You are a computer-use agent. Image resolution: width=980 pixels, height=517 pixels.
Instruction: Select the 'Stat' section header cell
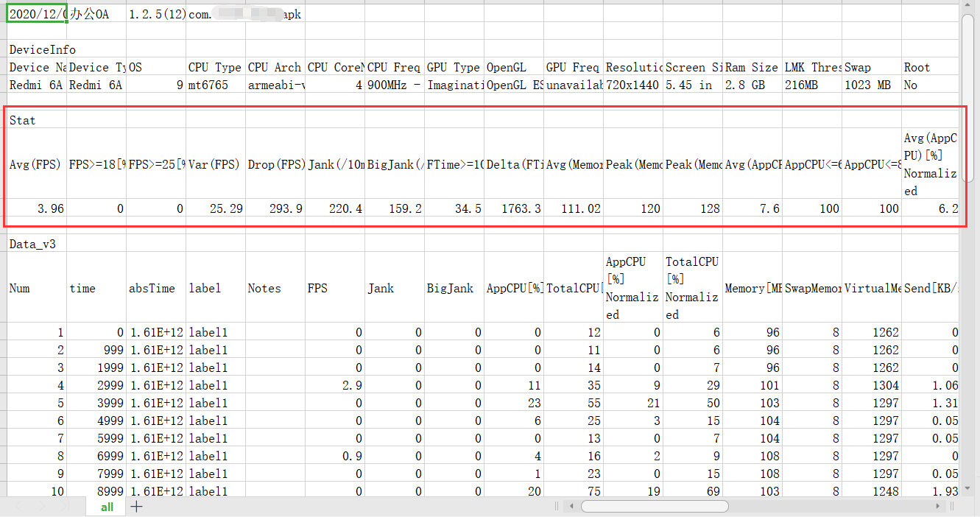pyautogui.click(x=37, y=120)
